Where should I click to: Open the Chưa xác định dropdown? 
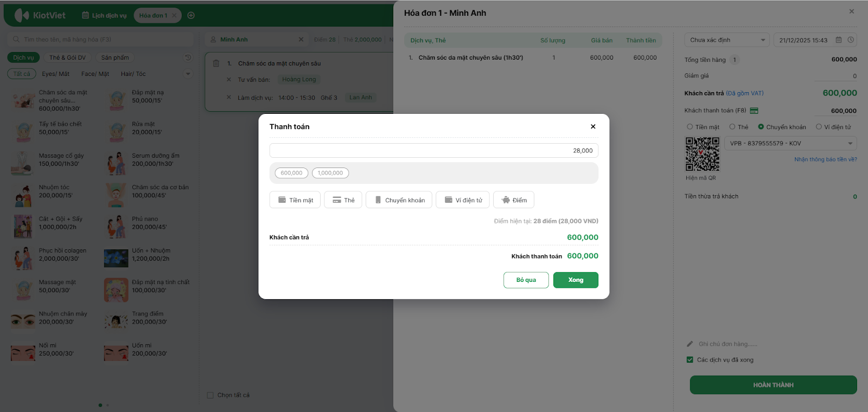[727, 40]
